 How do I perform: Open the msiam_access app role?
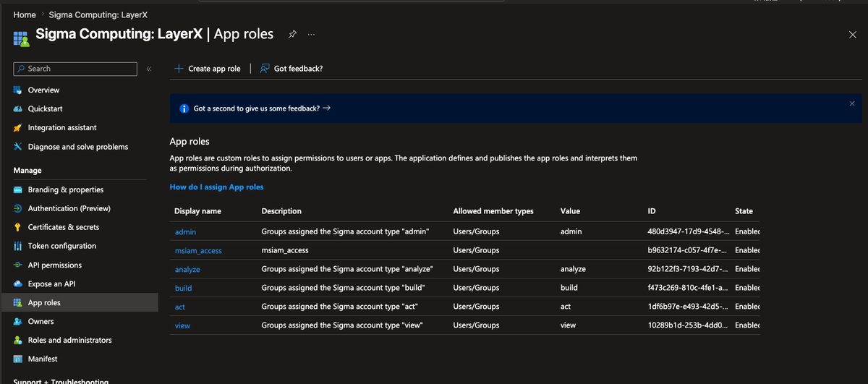[198, 251]
